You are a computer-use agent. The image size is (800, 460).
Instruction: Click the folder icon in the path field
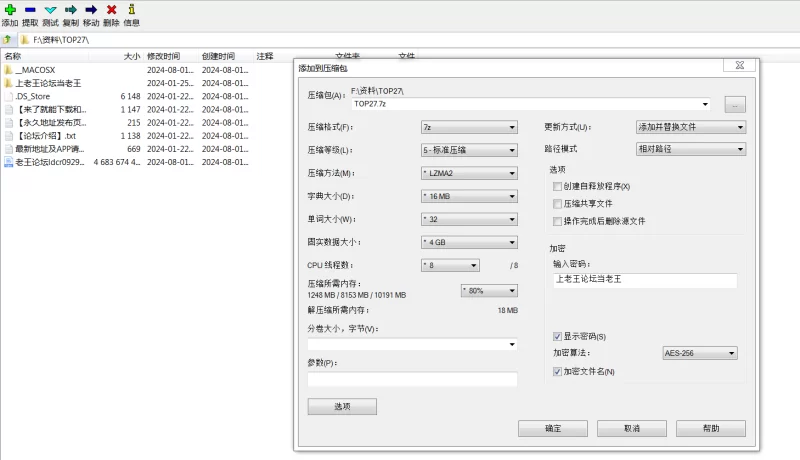pos(24,39)
